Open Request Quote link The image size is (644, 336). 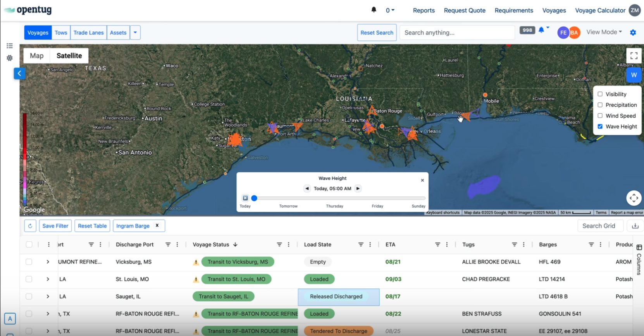(465, 10)
